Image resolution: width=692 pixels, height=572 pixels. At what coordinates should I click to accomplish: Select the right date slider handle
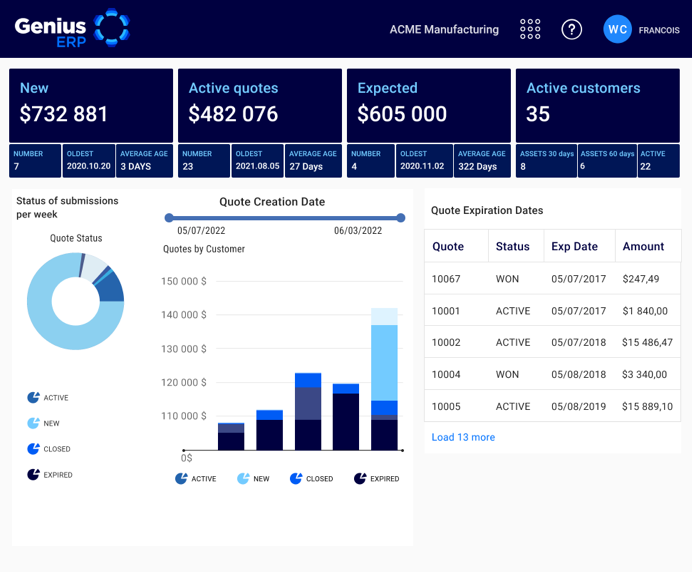401,218
